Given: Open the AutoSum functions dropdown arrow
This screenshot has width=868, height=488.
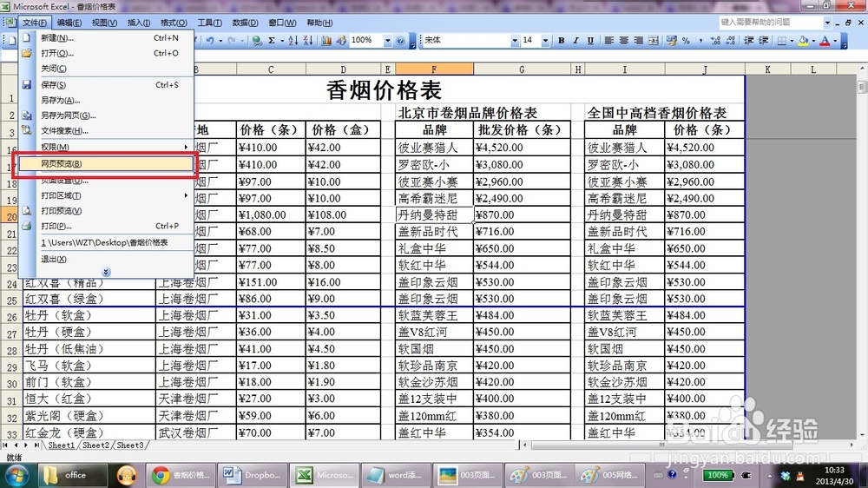Looking at the screenshot, I should [282, 41].
